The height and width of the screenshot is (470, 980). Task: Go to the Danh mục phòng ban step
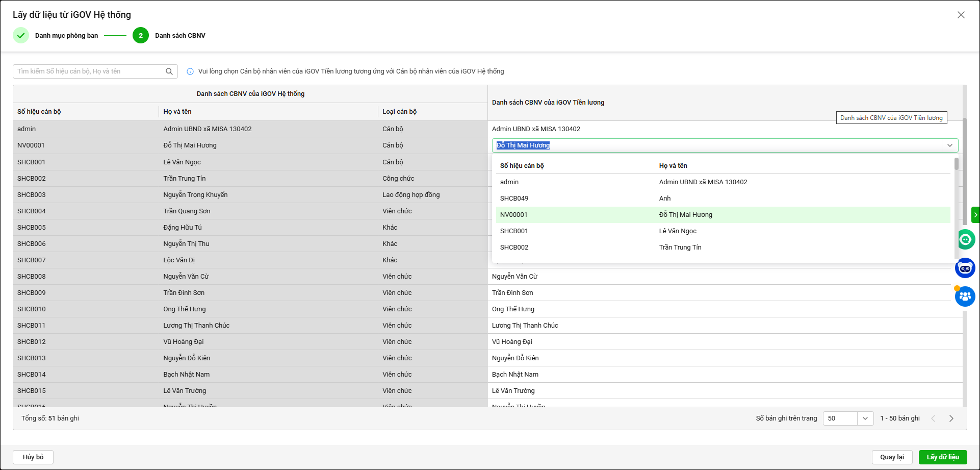[66, 36]
